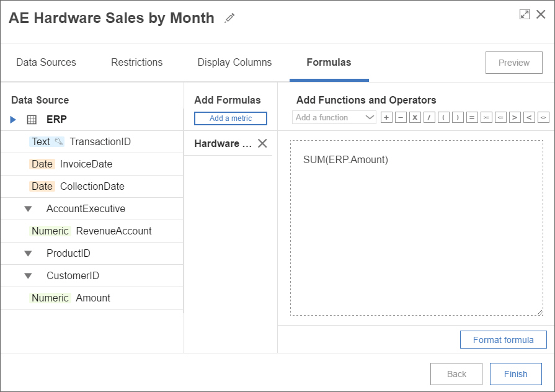The width and height of the screenshot is (555, 392).
Task: Open the Add a function dropdown
Action: (x=334, y=117)
